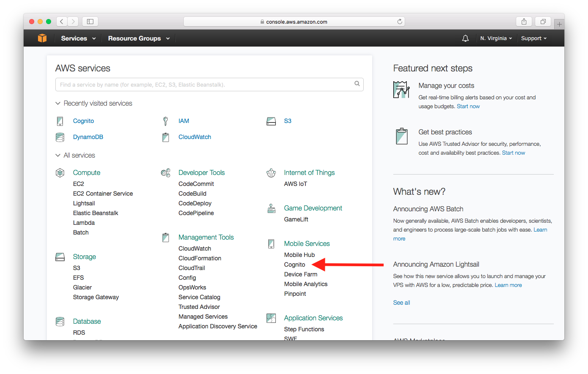The image size is (588, 374).
Task: Click the Cognito icon in recently visited
Action: pyautogui.click(x=60, y=121)
